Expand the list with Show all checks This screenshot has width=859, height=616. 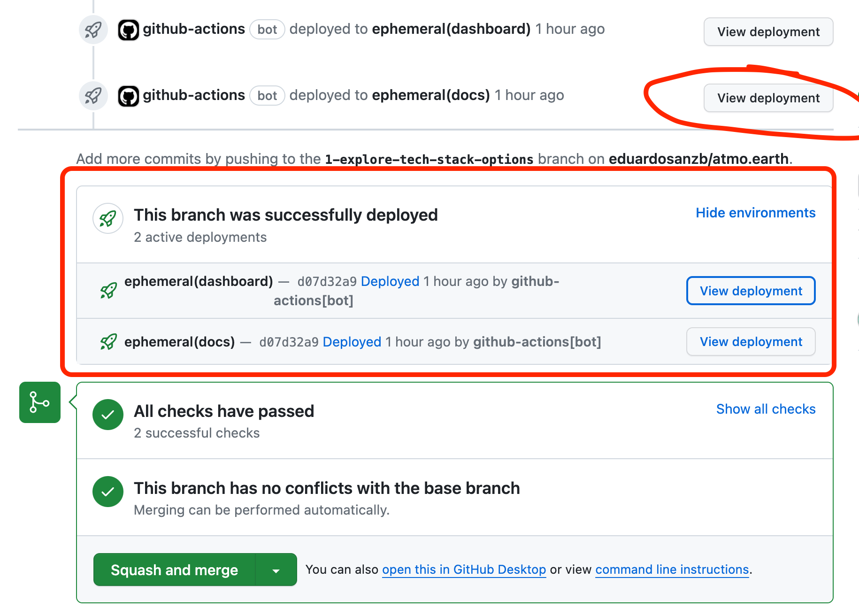click(766, 409)
